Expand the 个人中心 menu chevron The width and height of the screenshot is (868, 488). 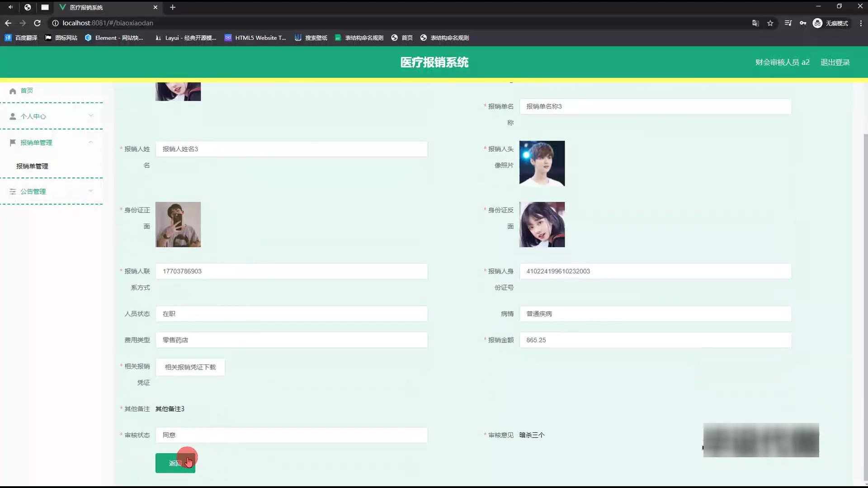coord(91,116)
